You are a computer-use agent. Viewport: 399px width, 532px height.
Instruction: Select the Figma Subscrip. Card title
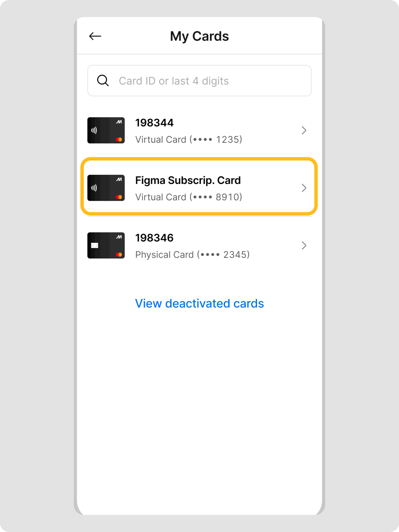click(188, 180)
